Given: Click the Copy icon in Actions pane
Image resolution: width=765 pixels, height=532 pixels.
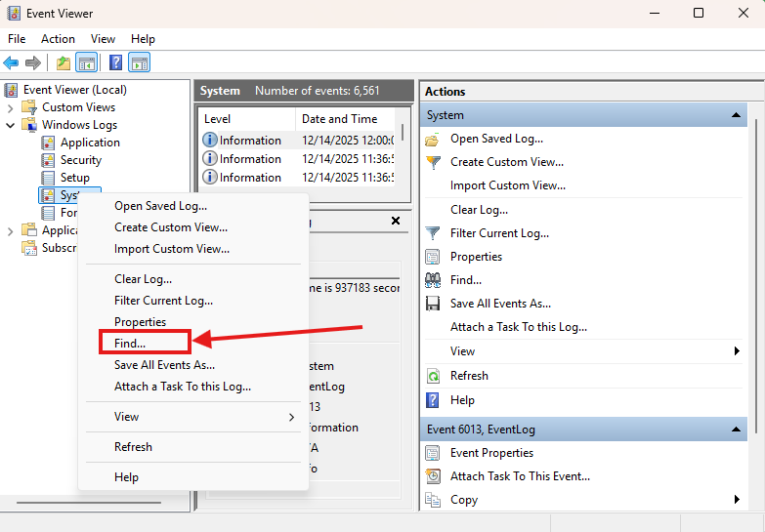Looking at the screenshot, I should [x=433, y=500].
